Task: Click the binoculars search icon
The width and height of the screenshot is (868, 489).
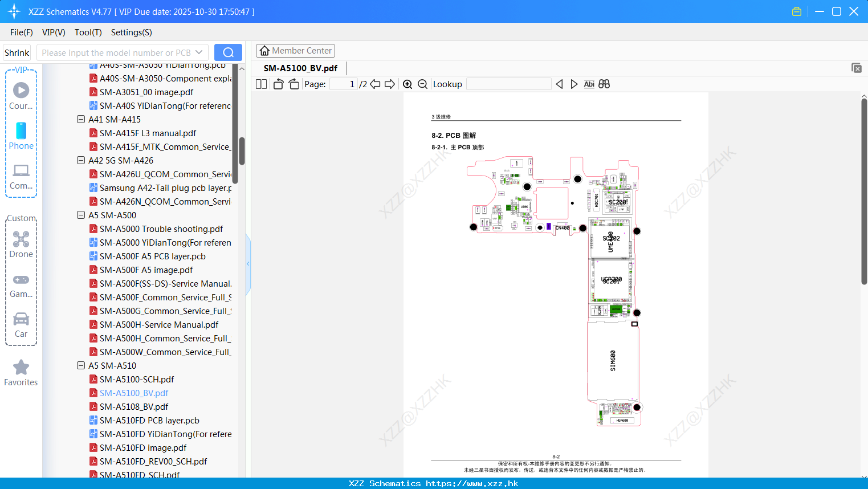Action: (x=604, y=84)
